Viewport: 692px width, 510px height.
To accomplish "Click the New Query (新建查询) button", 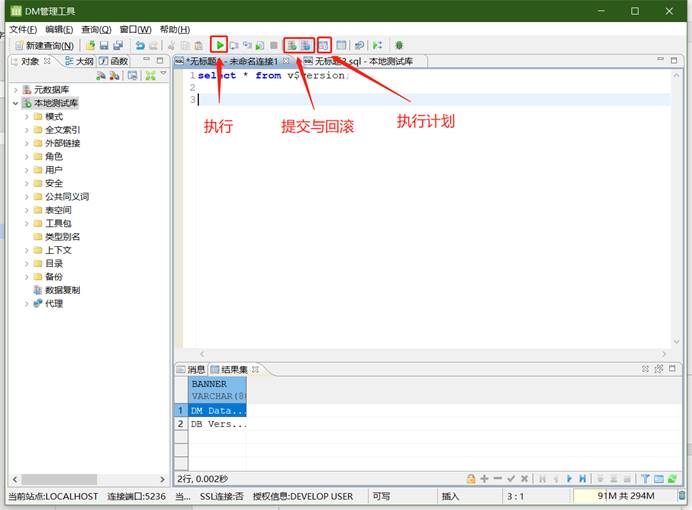I will point(44,45).
